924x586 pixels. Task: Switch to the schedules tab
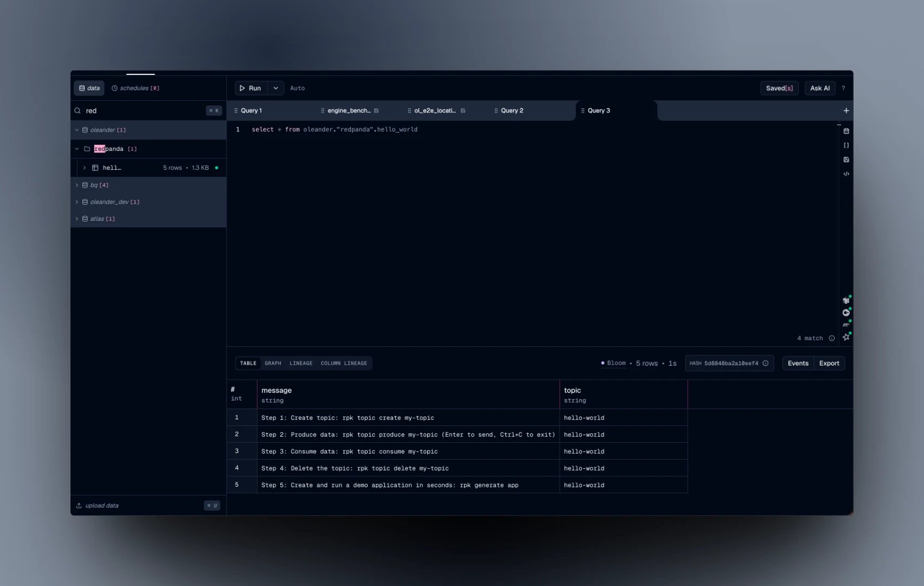[x=136, y=88]
